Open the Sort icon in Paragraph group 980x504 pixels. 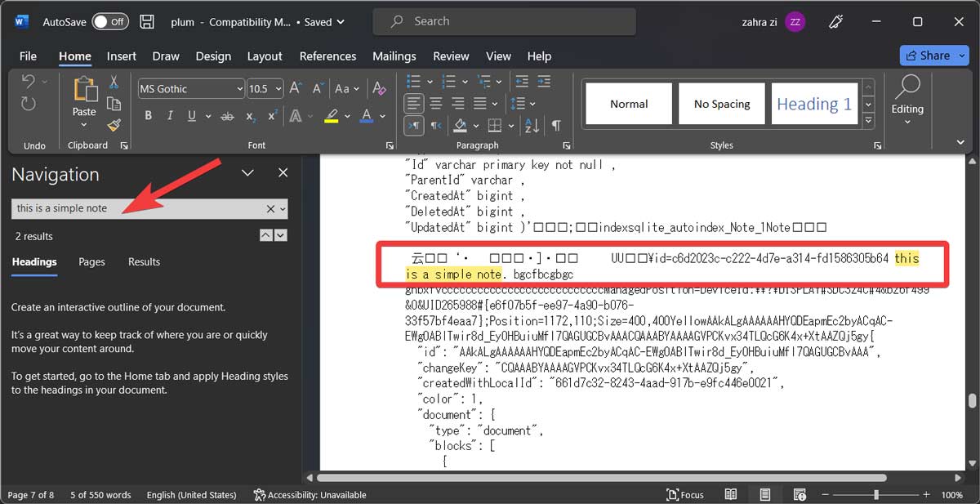click(x=531, y=125)
